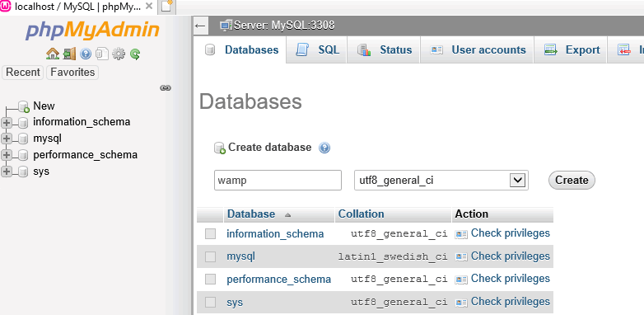Click performance_schema database icon in tree
This screenshot has height=315, width=644.
tap(23, 156)
